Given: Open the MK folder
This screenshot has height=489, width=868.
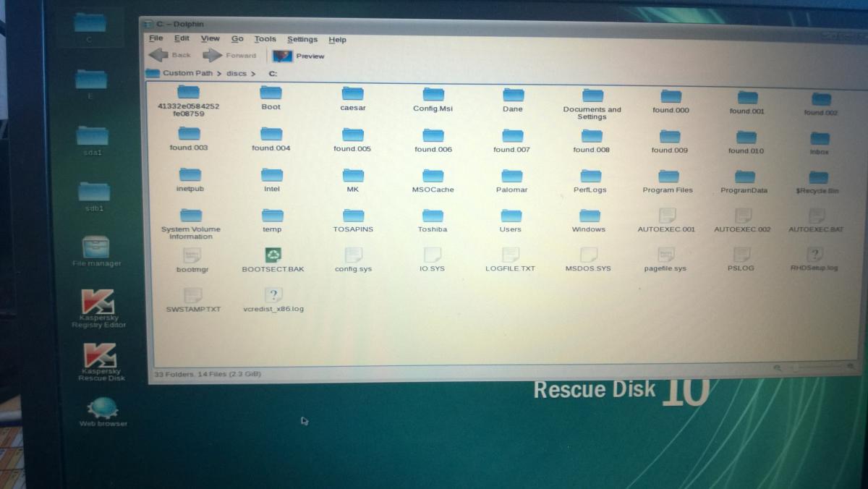Looking at the screenshot, I should (x=353, y=181).
